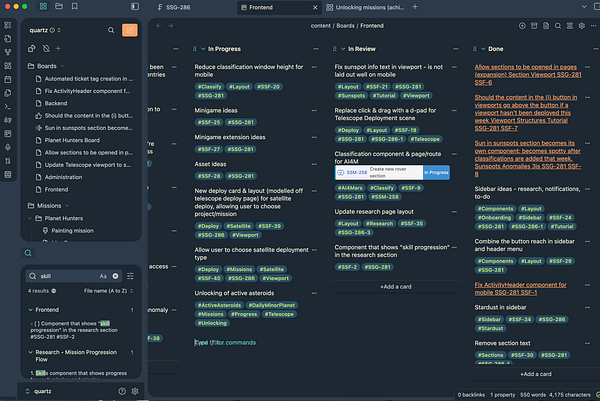The height and width of the screenshot is (401, 600).
Task: Open Planet Hunters Board note
Action: [72, 140]
